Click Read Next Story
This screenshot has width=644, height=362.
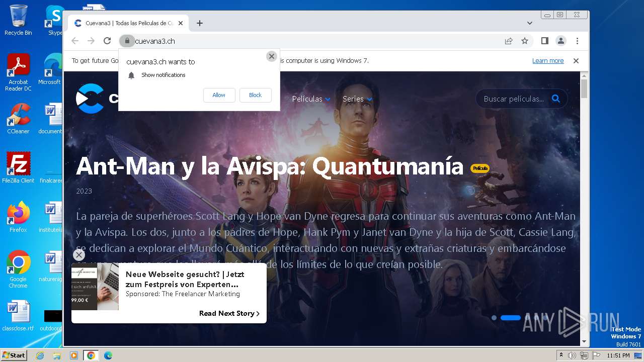pos(229,313)
